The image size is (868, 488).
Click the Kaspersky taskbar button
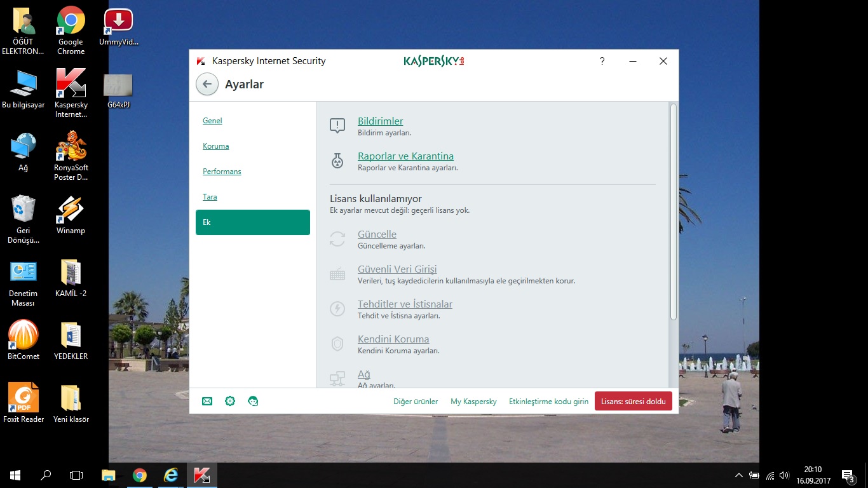(202, 475)
